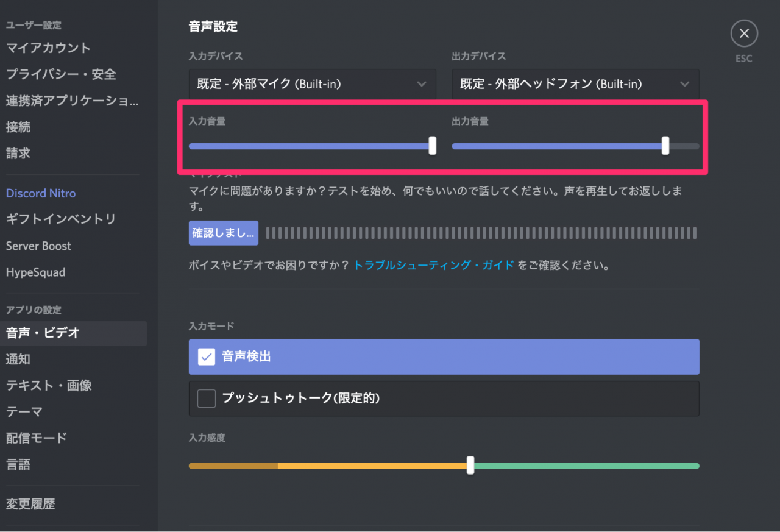Click the 入力感度 slider handle

click(470, 466)
